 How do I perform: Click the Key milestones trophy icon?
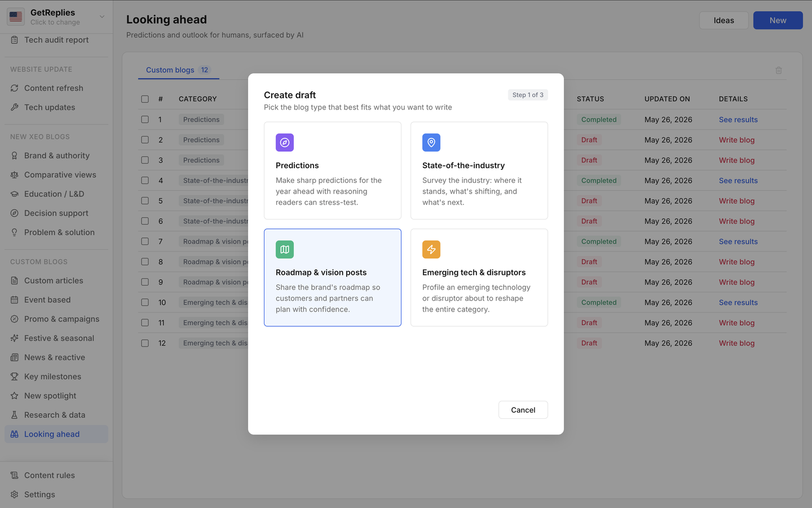click(x=15, y=376)
